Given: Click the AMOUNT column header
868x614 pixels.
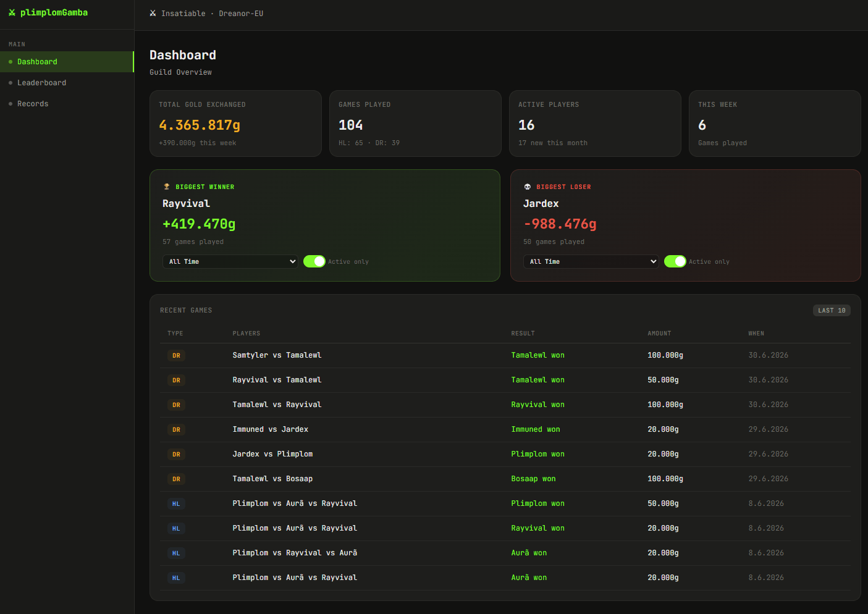Looking at the screenshot, I should pos(659,334).
